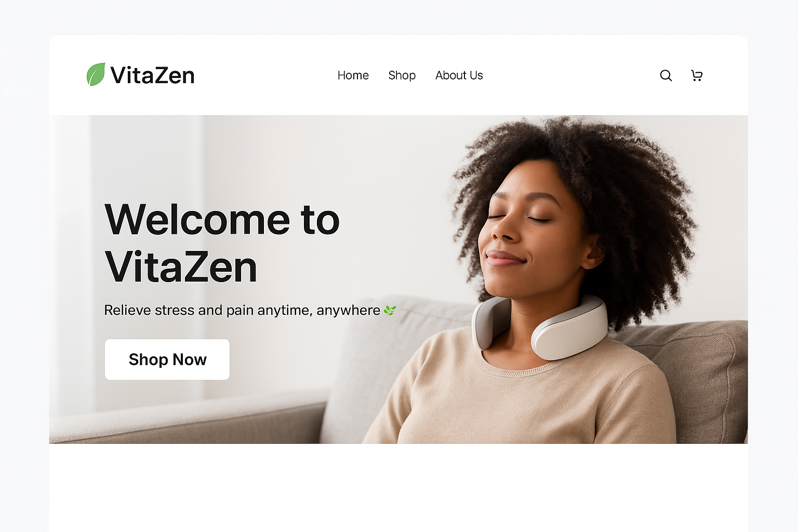Click the "Welcome to" headline line

pyautogui.click(x=222, y=220)
